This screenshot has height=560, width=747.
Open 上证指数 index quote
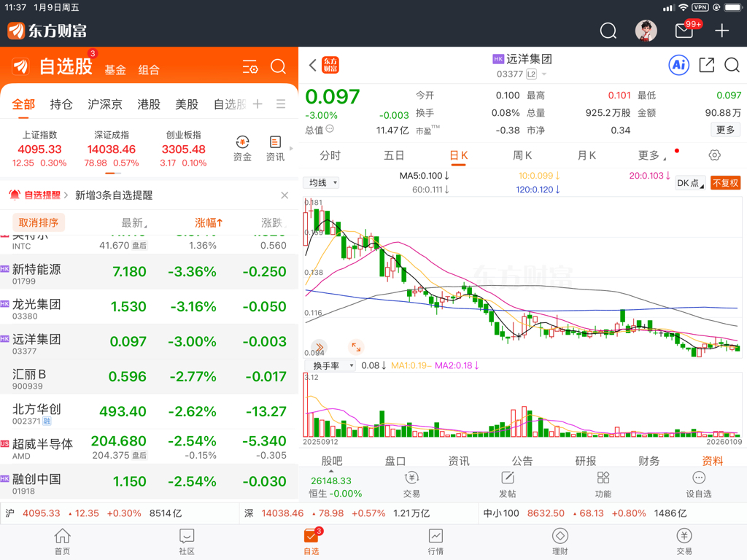tap(39, 149)
